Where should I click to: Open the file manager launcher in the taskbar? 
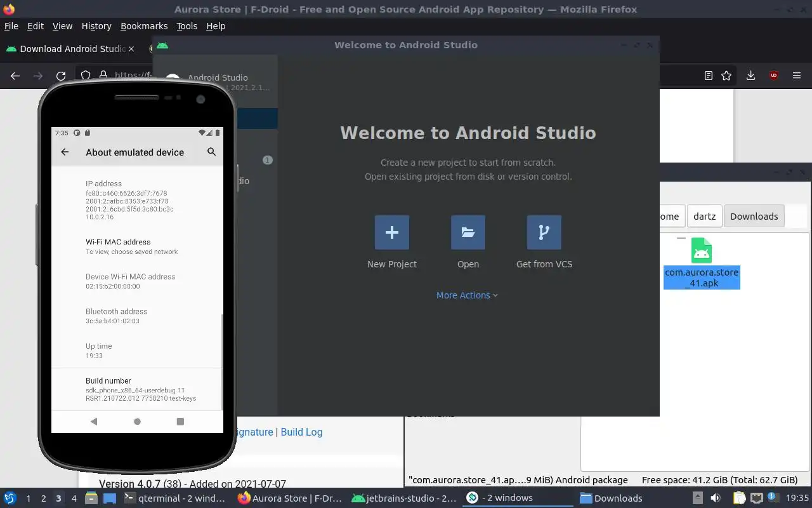coord(91,498)
